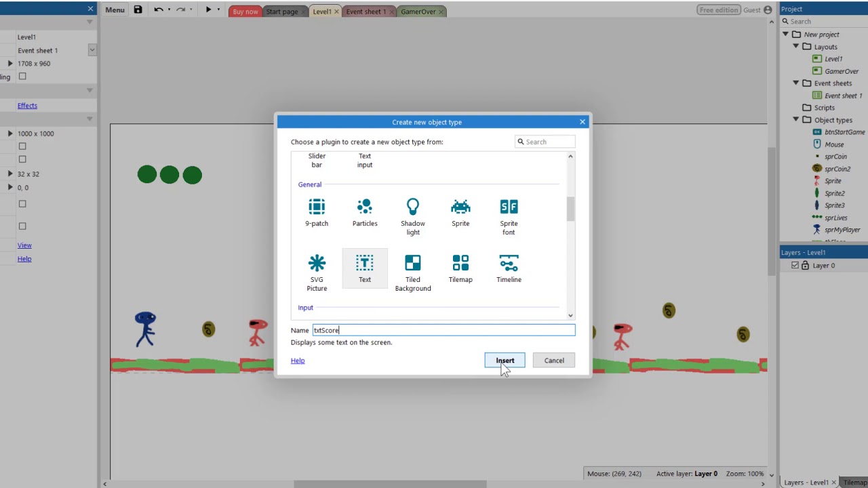Select the Slider bar plugin
The image size is (868, 488).
(x=317, y=161)
